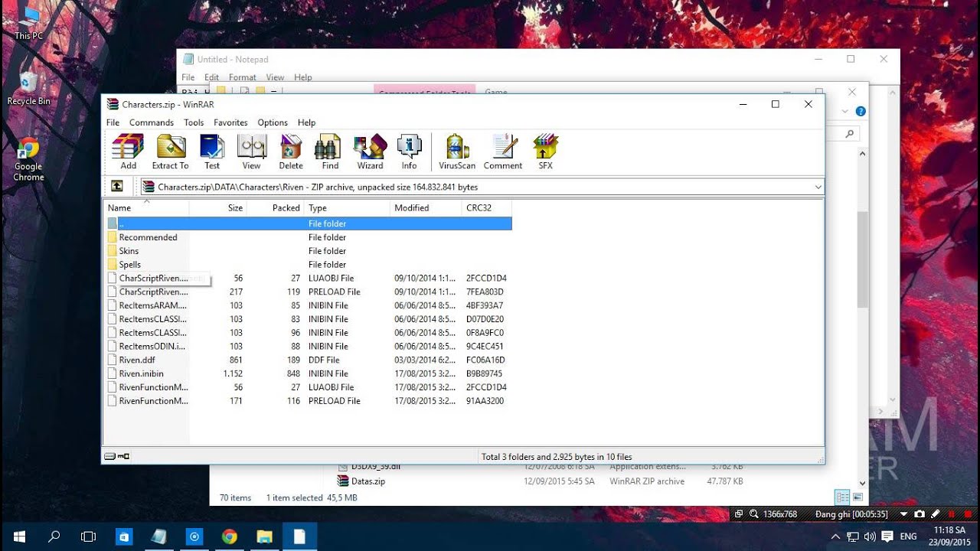Open Google Chrome desktop shortcut
This screenshot has height=551, width=980.
[x=28, y=158]
